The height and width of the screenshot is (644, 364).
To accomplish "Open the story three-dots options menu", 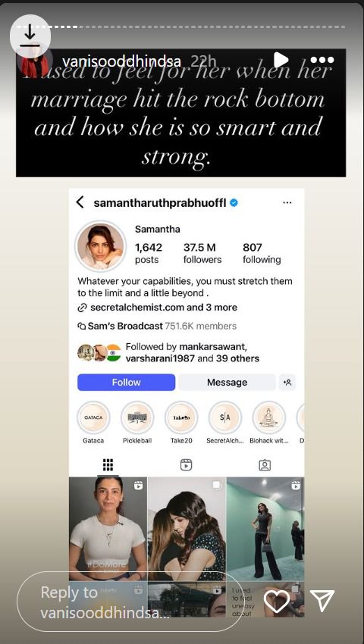I will pyautogui.click(x=322, y=60).
